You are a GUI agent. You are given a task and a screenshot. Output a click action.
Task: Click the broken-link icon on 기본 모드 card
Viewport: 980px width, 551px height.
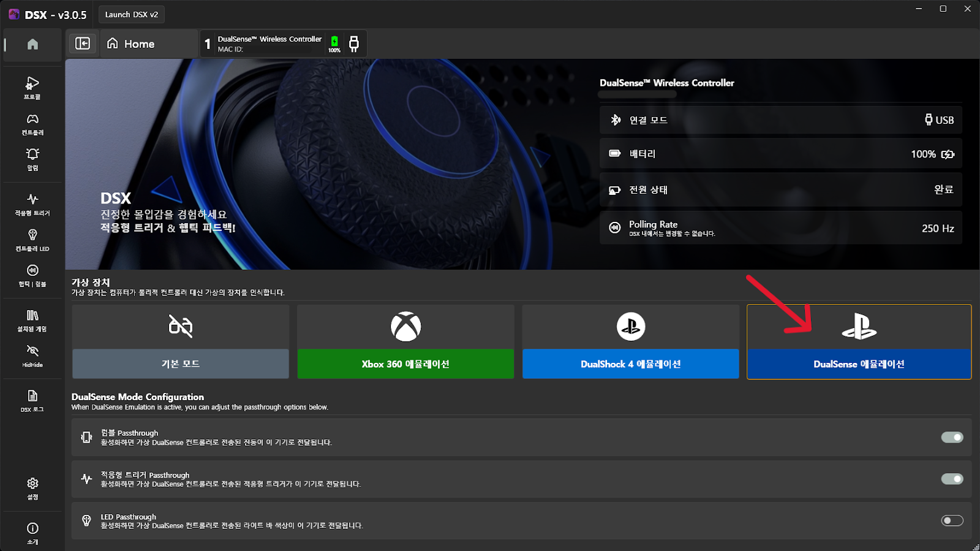[181, 326]
